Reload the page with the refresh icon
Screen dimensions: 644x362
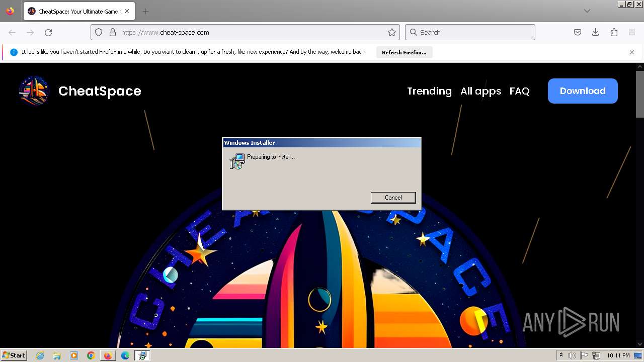pos(48,32)
